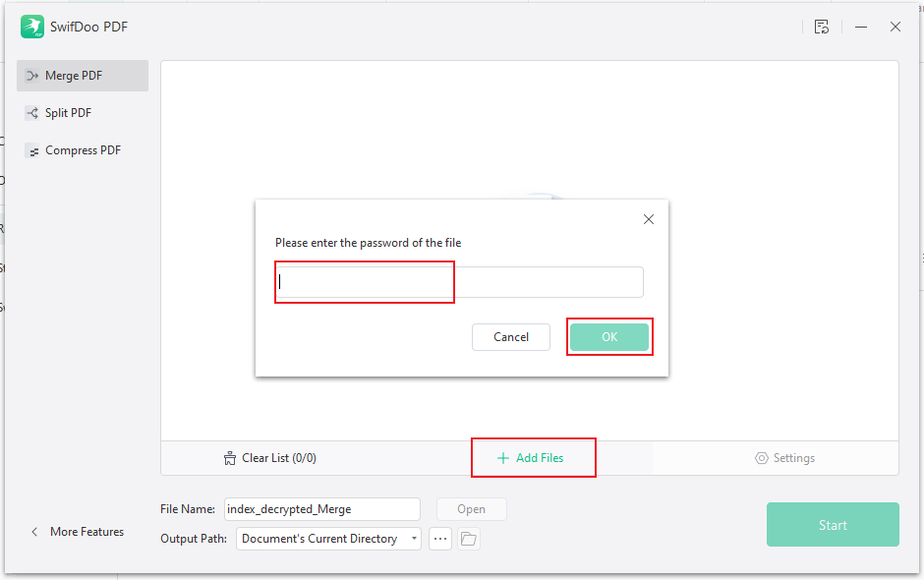924x580 pixels.
Task: Browse output path with the ellipsis button
Action: pyautogui.click(x=440, y=539)
